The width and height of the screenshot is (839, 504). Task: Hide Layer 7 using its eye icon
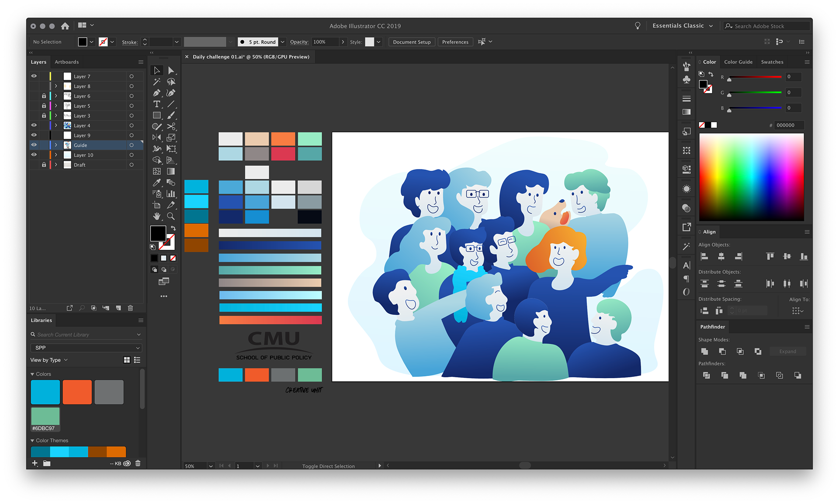pos(34,76)
